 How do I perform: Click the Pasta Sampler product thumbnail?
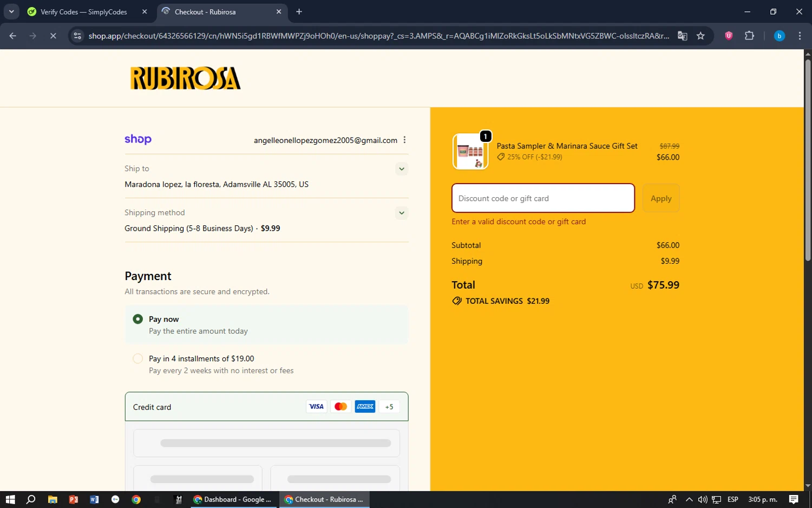point(470,152)
